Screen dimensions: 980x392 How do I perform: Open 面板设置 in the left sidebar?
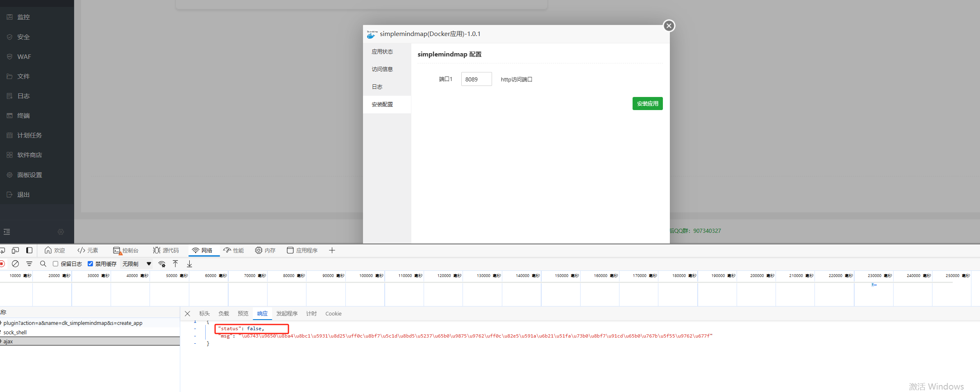click(29, 175)
